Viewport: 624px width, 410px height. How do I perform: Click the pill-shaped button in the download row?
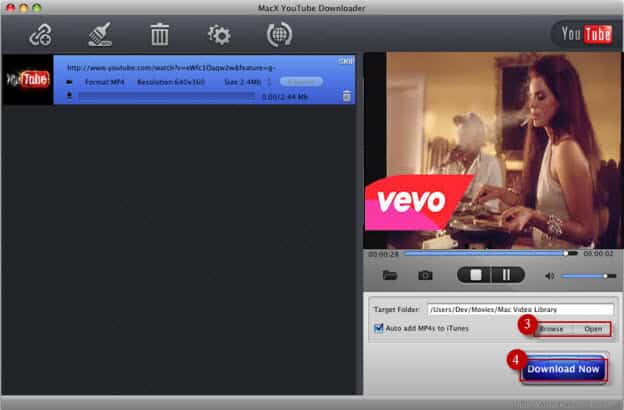tap(301, 82)
